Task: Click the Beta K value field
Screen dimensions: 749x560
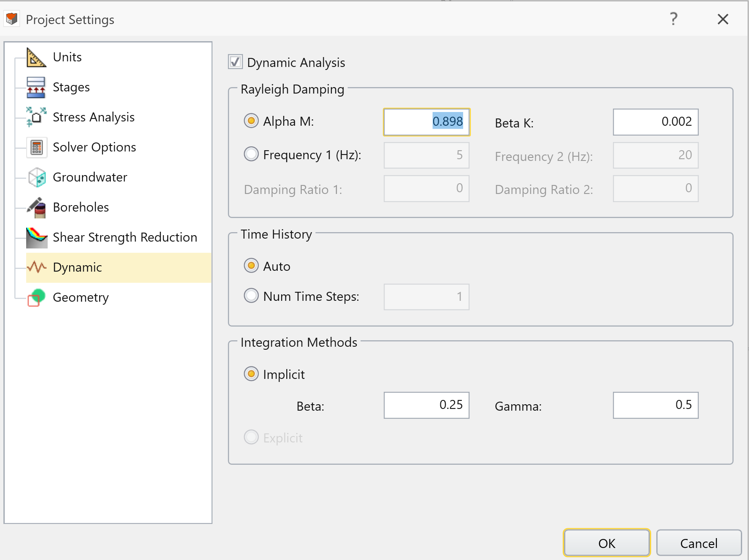Action: [655, 122]
